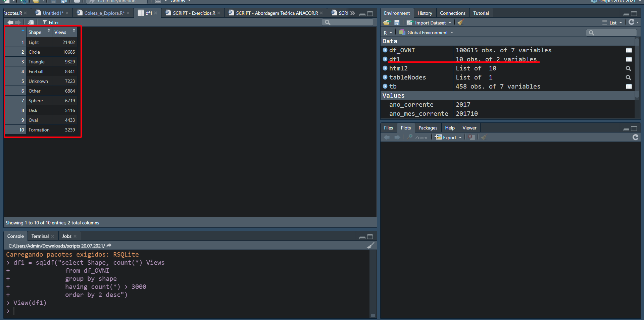Open refresh options dropdown arrow in Environment

tap(638, 22)
